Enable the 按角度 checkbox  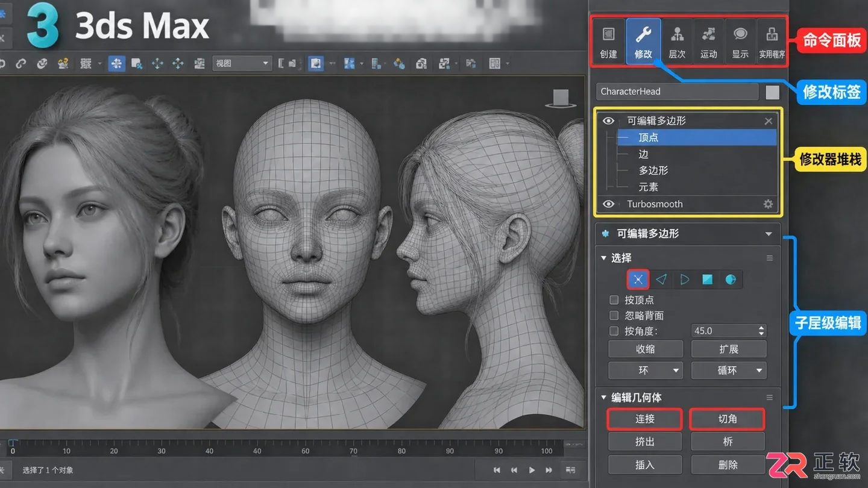coord(614,331)
